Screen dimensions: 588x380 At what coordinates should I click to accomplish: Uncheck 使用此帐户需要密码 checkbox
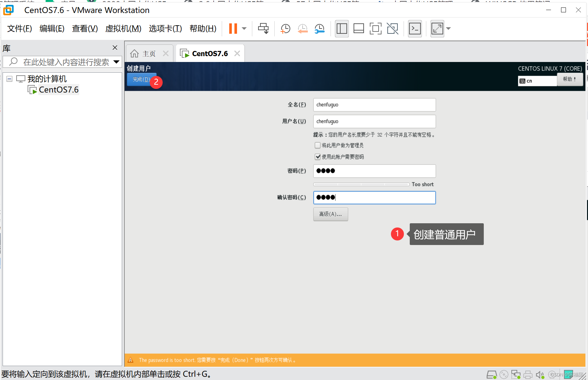click(318, 157)
